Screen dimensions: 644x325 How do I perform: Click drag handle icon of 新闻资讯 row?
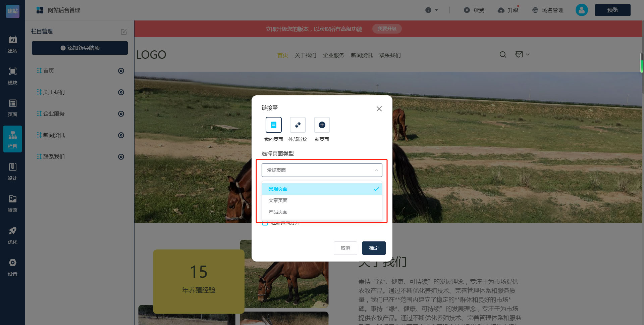pos(39,135)
